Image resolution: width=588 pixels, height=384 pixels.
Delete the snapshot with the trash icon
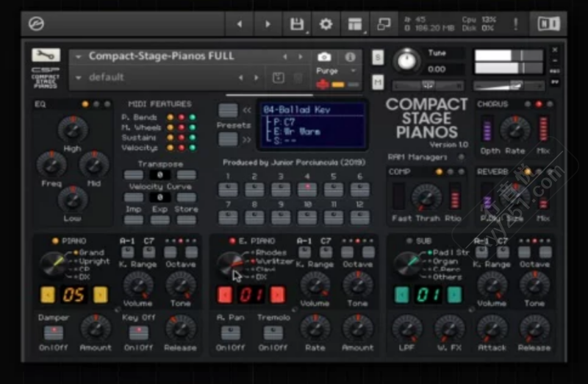point(298,78)
